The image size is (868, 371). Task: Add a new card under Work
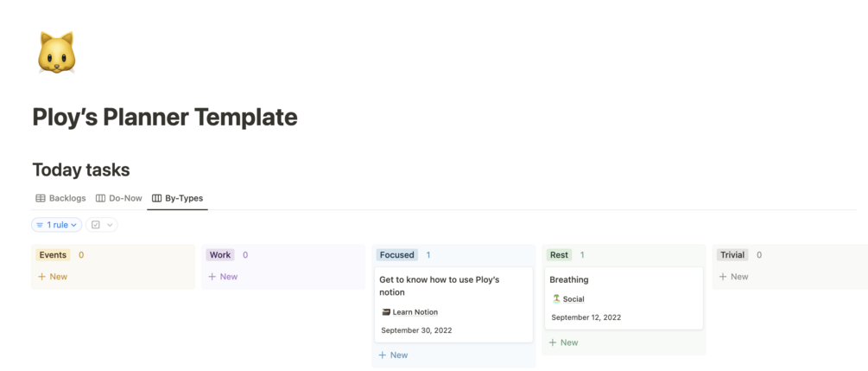click(x=223, y=277)
